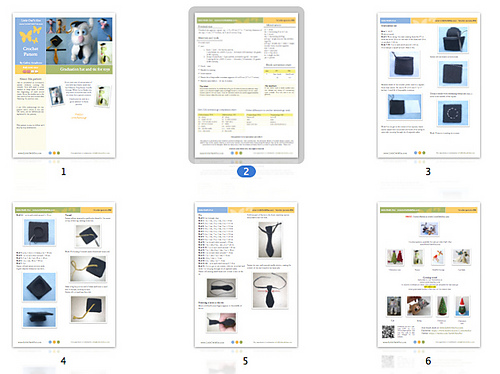Viewport: 500px width, 374px height.
Task: Select page 1 cover thumbnail
Action: (64, 85)
